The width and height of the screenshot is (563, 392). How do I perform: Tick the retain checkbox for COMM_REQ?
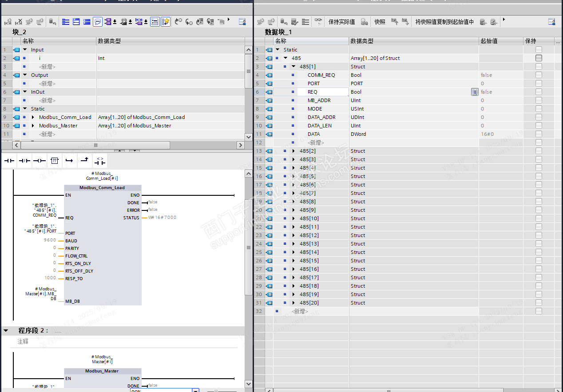pyautogui.click(x=539, y=75)
